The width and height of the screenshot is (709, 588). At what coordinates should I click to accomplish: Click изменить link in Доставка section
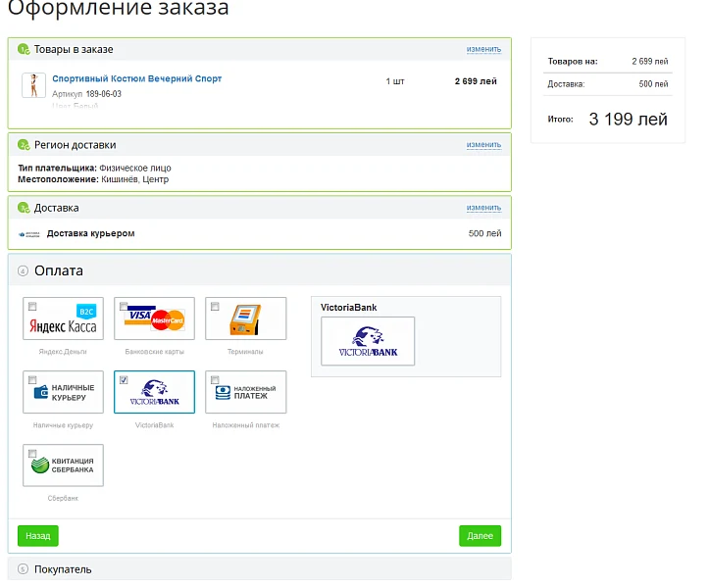483,208
